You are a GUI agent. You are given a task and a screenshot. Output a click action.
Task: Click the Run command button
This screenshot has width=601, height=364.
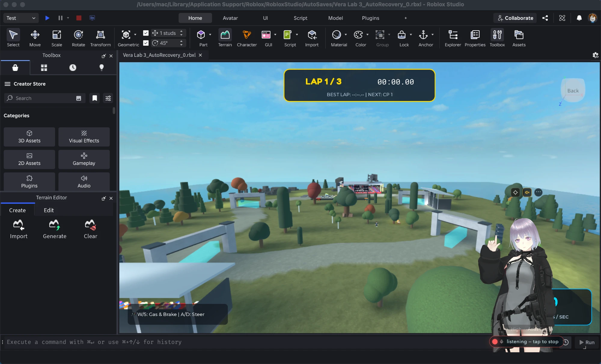pos(587,342)
